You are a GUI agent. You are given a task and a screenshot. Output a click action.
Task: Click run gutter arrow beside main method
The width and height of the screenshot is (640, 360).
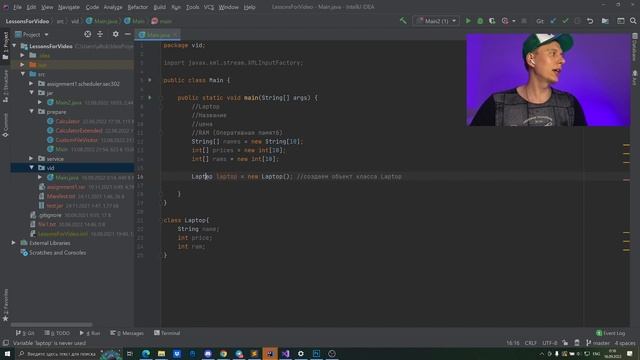(x=150, y=98)
